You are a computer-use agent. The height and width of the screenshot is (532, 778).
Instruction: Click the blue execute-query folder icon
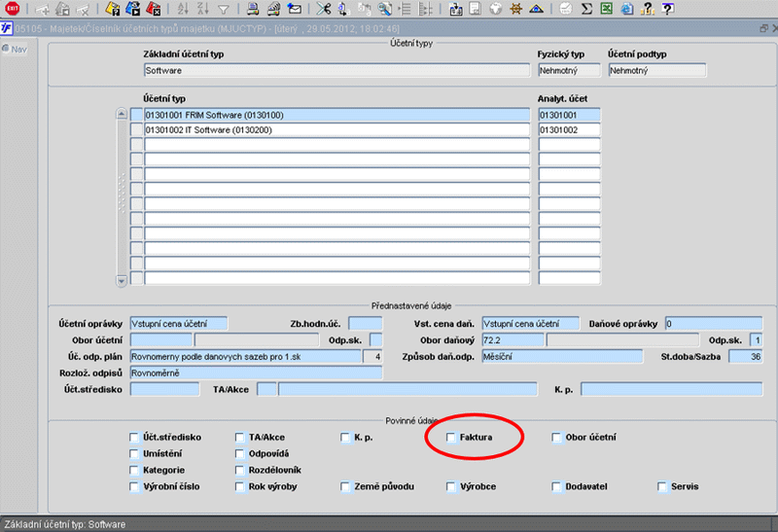click(133, 9)
